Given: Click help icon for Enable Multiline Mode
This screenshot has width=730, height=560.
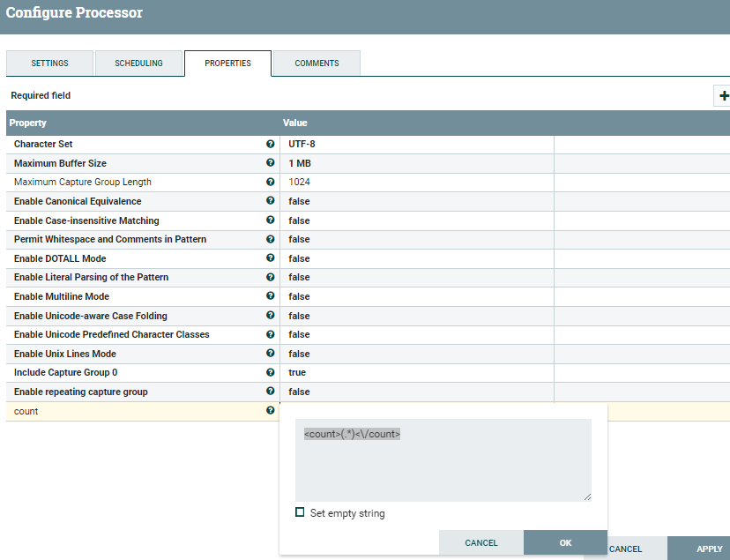Looking at the screenshot, I should point(271,296).
